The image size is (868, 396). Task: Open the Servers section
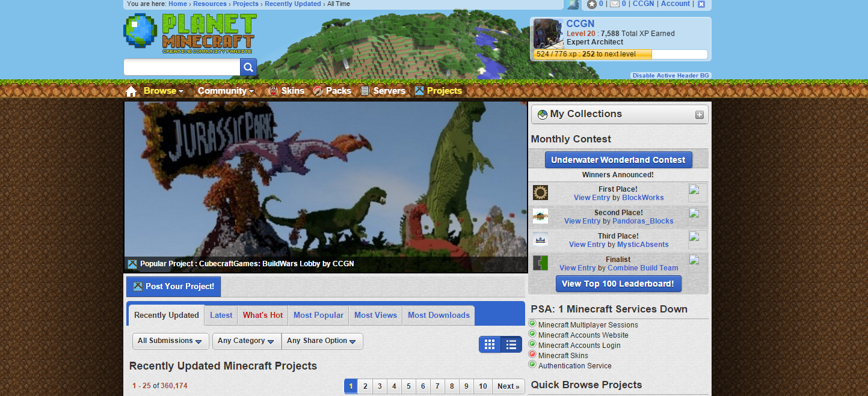(x=383, y=91)
